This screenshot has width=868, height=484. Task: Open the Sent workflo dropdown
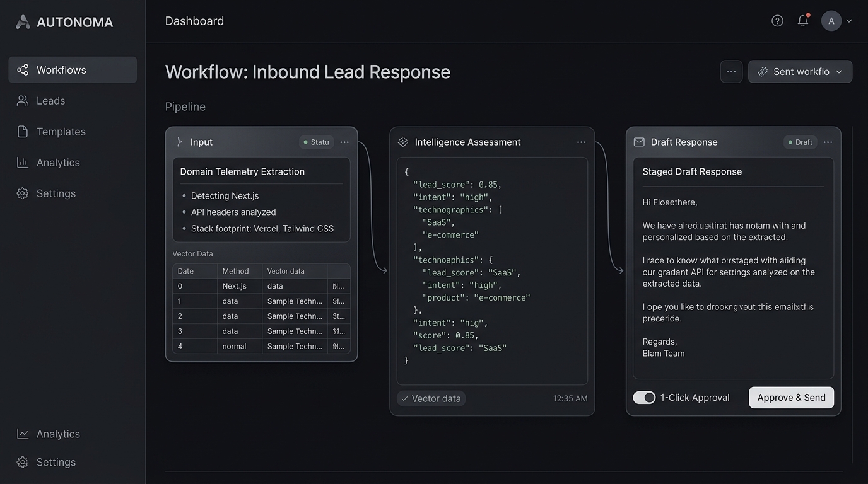click(x=800, y=72)
